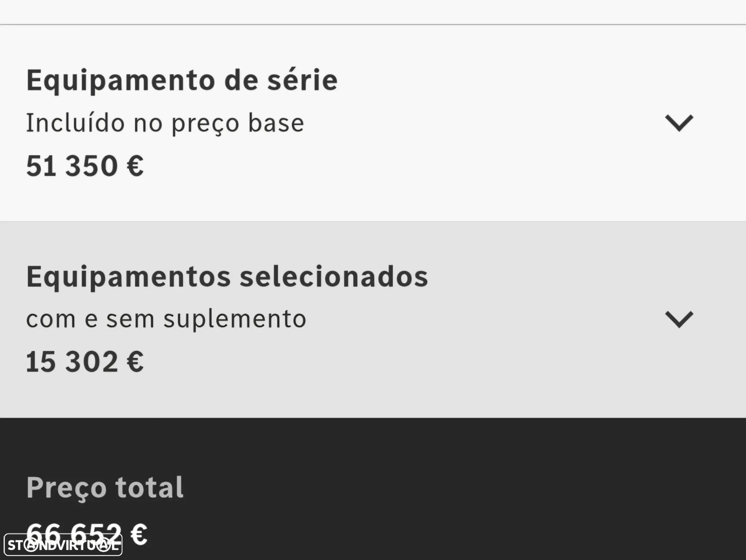746x560 pixels.
Task: Click the word suplemento in subtitle
Action: 235,320
